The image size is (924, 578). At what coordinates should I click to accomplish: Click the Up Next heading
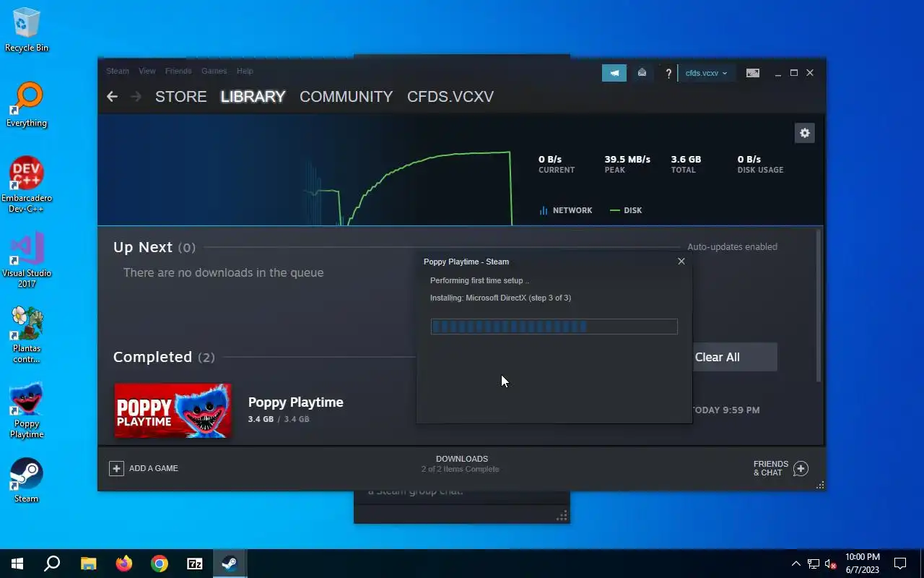point(143,247)
